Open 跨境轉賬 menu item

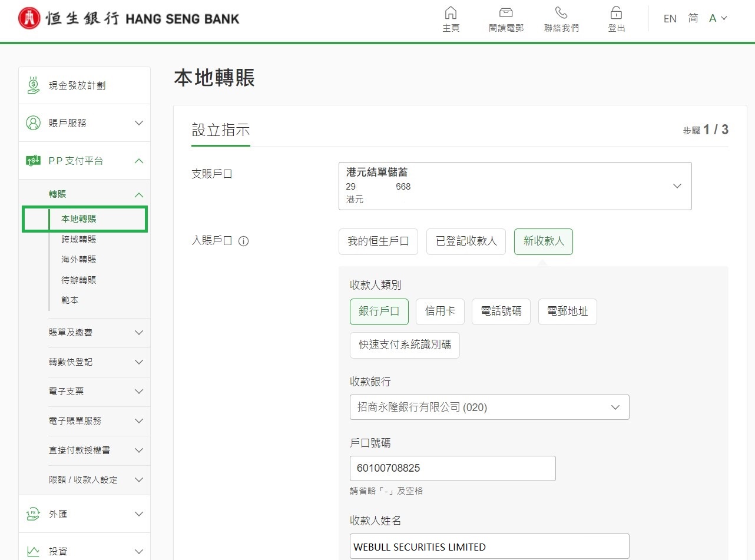(79, 239)
